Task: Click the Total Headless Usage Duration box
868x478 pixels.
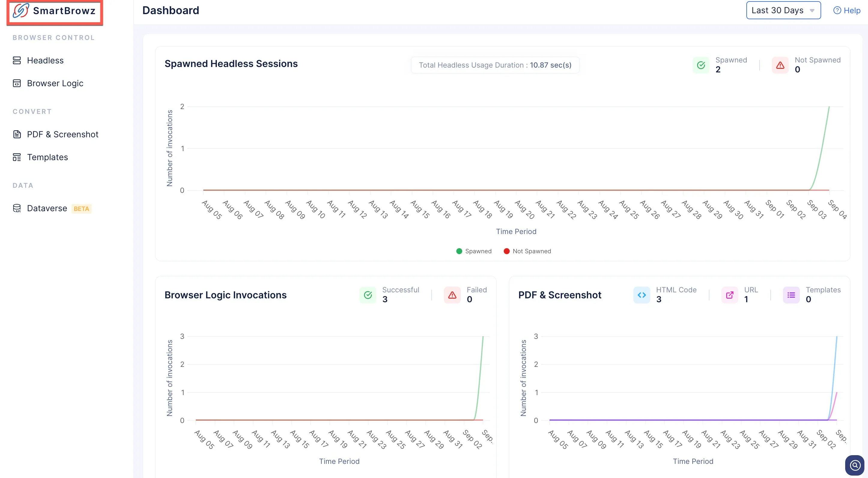Action: [x=495, y=65]
